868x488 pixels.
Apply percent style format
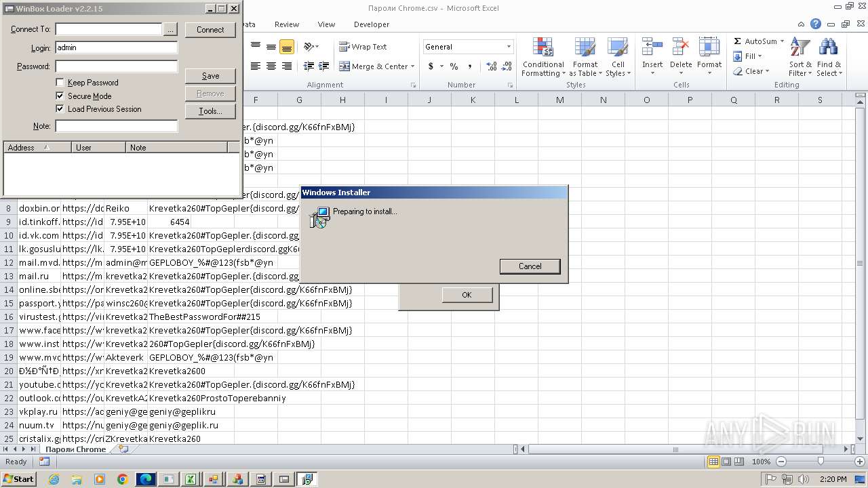454,66
